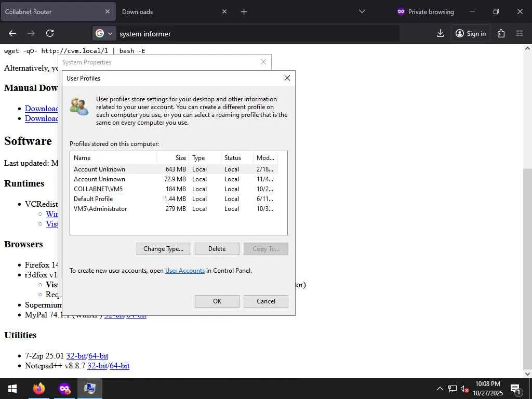Click the Change Type... button
The width and height of the screenshot is (532, 399).
163,249
